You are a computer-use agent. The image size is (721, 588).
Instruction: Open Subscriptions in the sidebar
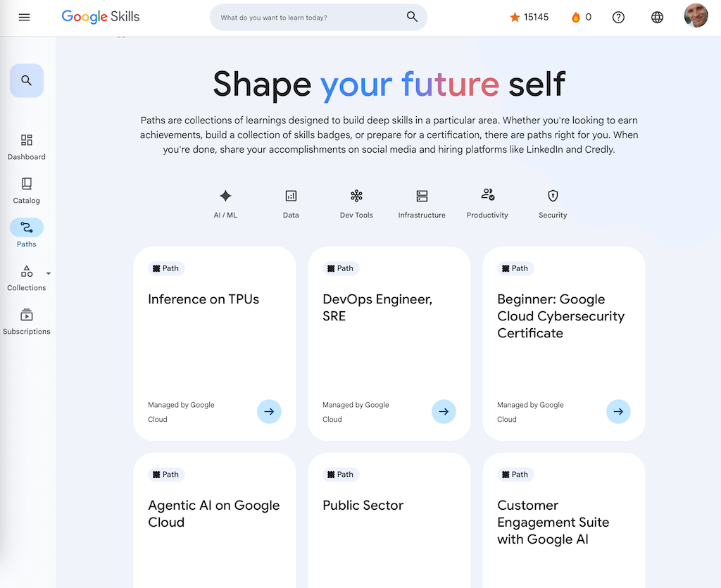27,321
